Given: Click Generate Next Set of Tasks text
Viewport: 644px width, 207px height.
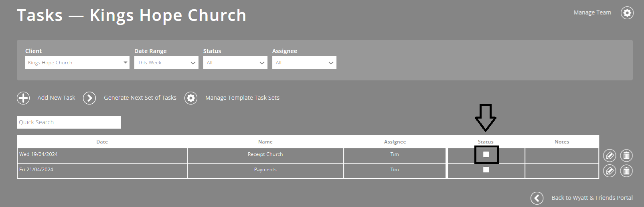Looking at the screenshot, I should coord(140,98).
